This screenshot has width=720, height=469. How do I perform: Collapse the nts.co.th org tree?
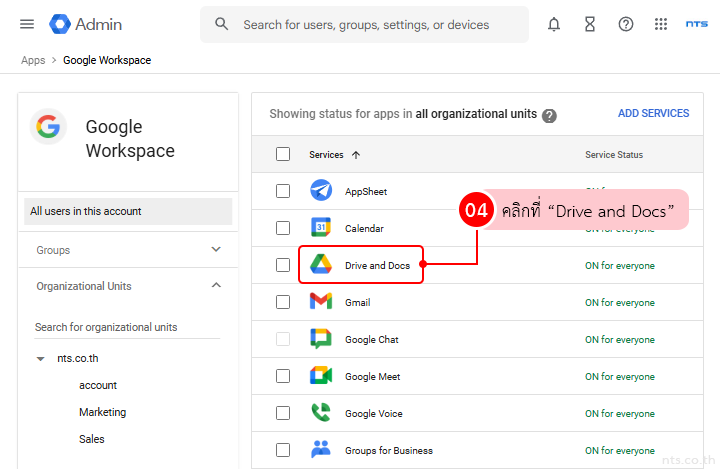[x=41, y=358]
